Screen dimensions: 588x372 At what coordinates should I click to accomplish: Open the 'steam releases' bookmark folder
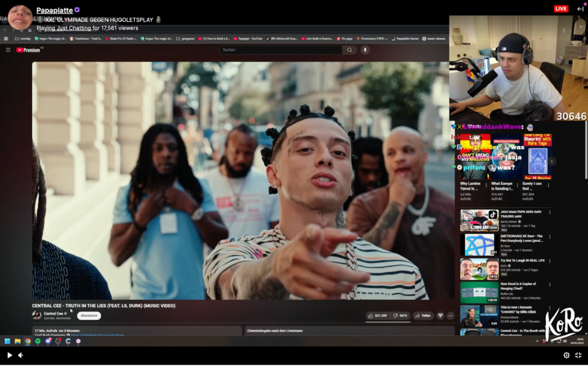click(x=434, y=38)
